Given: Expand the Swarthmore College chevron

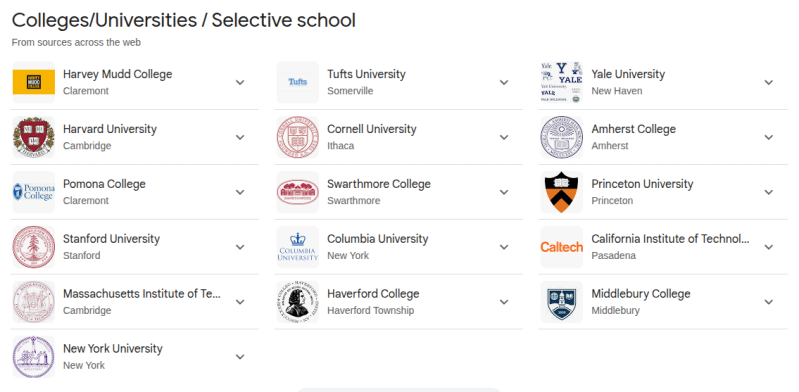Looking at the screenshot, I should click(x=504, y=192).
